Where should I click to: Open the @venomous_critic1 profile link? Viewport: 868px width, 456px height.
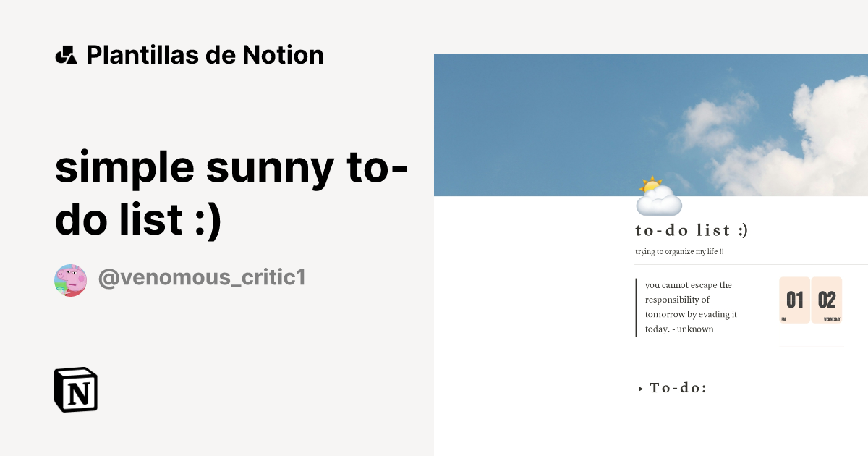click(201, 277)
